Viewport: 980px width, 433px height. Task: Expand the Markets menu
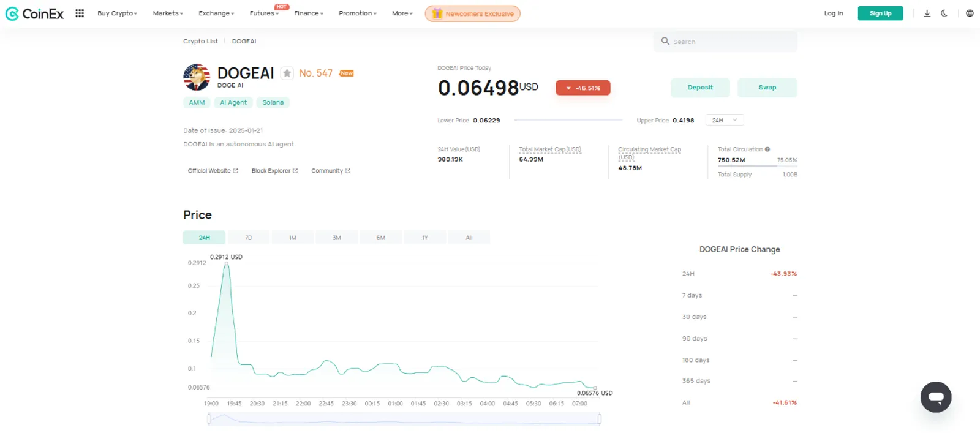coord(168,13)
